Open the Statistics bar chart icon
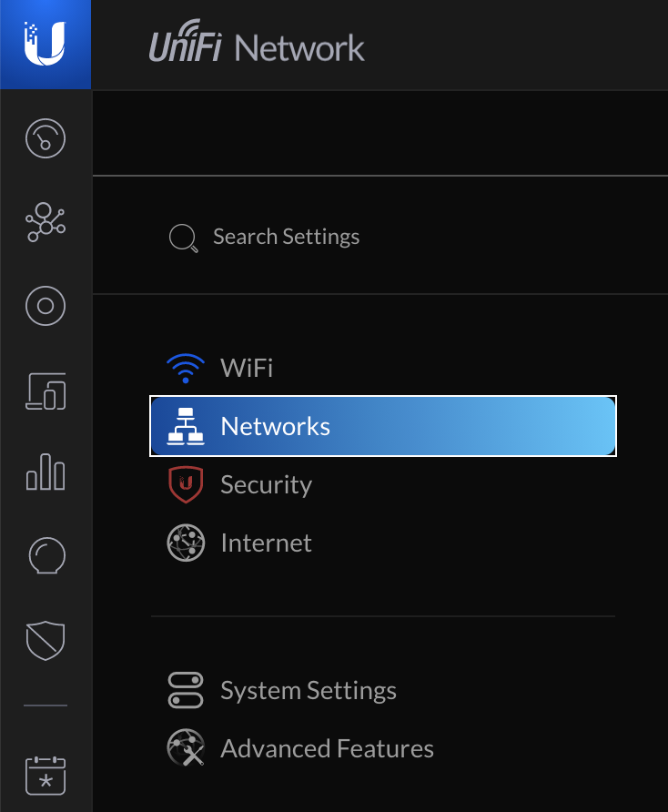This screenshot has width=668, height=812. pos(46,472)
